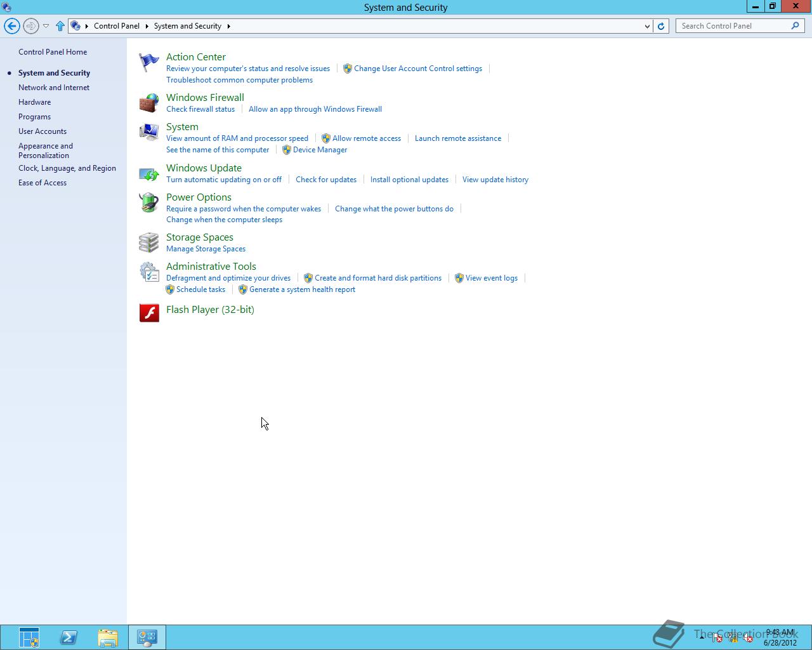Go to Control Panel Home

(53, 52)
